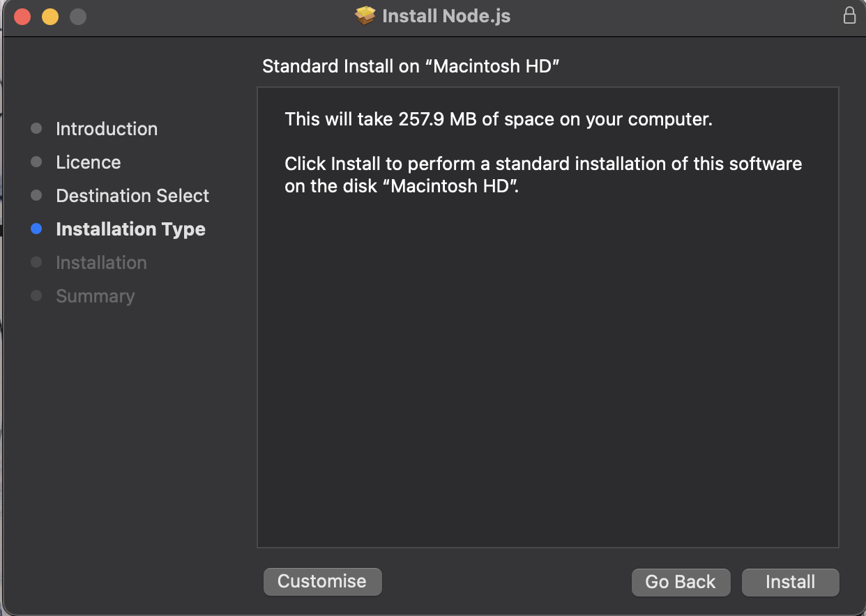Click Install to begin standard installation
Screen dimensions: 866x616
(790, 581)
